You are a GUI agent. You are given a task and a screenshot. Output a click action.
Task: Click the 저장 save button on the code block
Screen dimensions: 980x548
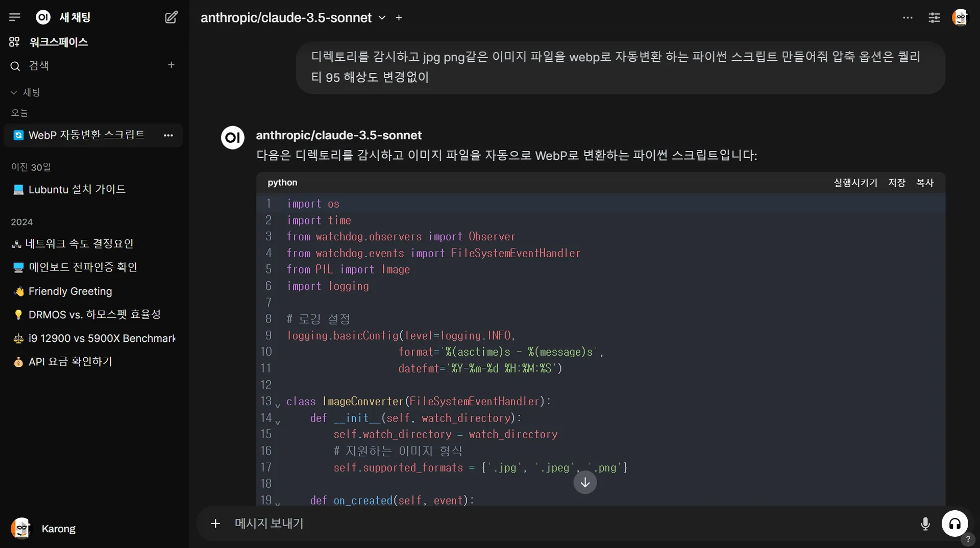(897, 183)
